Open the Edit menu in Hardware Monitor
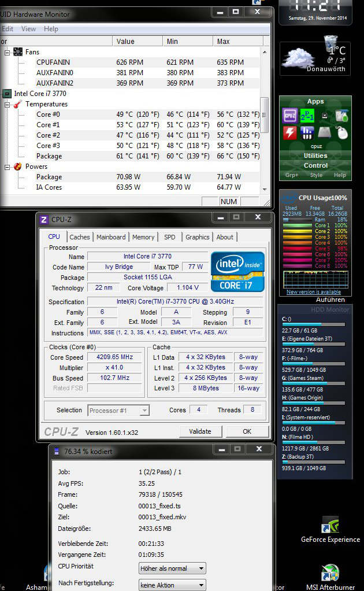The width and height of the screenshot is (364, 591). (7, 29)
